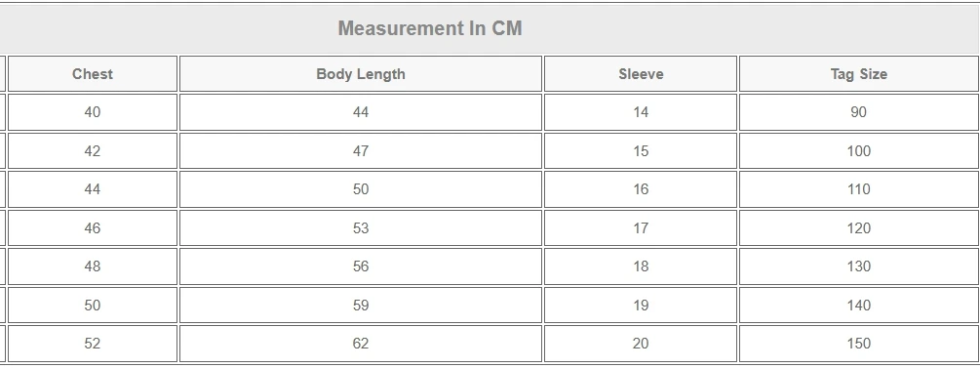Image resolution: width=980 pixels, height=368 pixels.
Task: Click the tag size 140 cell
Action: click(x=859, y=305)
